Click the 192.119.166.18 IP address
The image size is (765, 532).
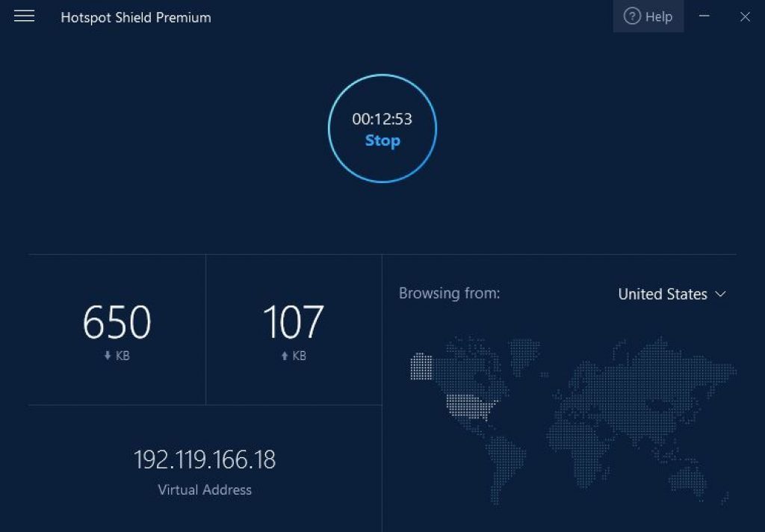(205, 460)
